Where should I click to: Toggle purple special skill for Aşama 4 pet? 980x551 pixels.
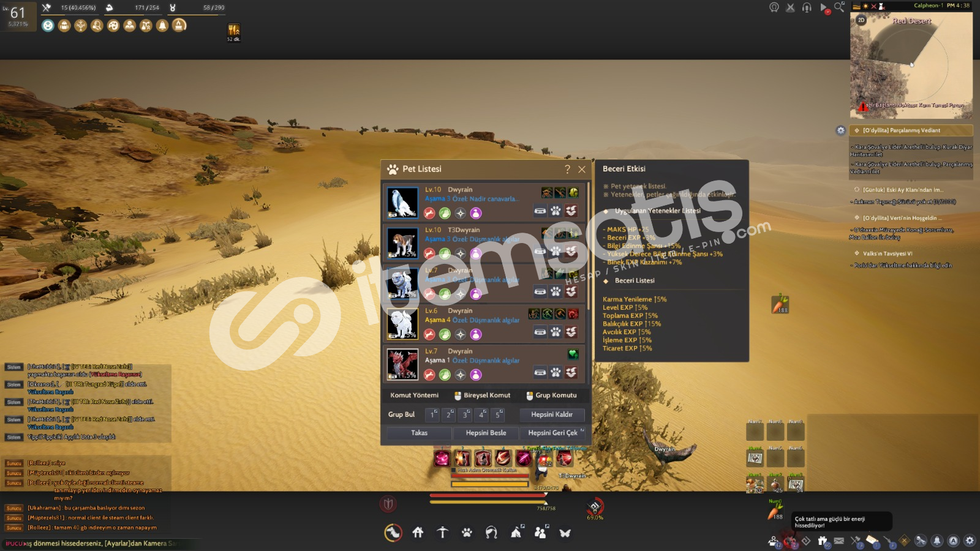click(x=476, y=334)
